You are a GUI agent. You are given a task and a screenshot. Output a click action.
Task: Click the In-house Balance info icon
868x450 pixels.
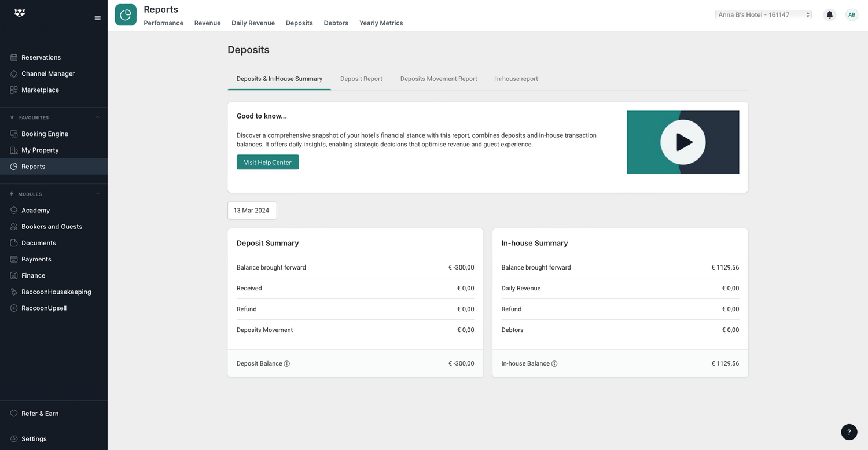pos(554,364)
